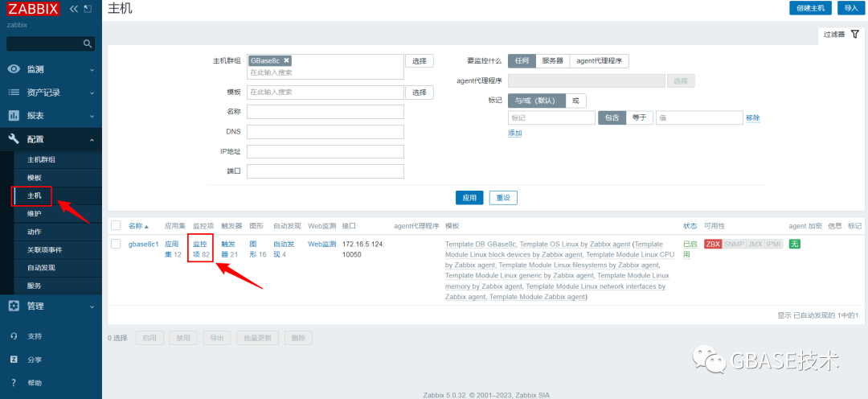
Task: Expand the 资产记录 menu
Action: point(51,93)
